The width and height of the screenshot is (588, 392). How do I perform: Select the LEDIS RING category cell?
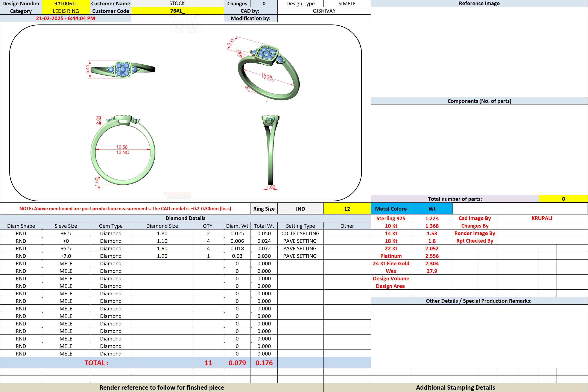click(x=66, y=11)
